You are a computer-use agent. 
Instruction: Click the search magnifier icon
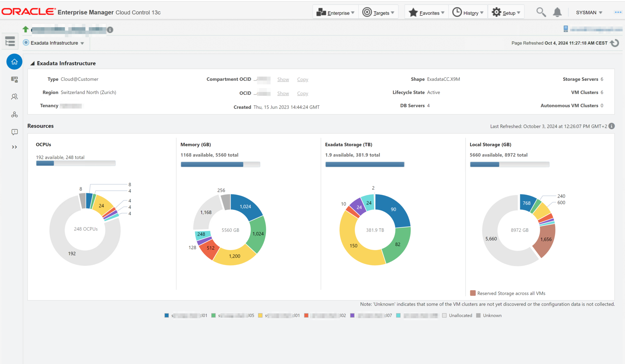coord(541,12)
